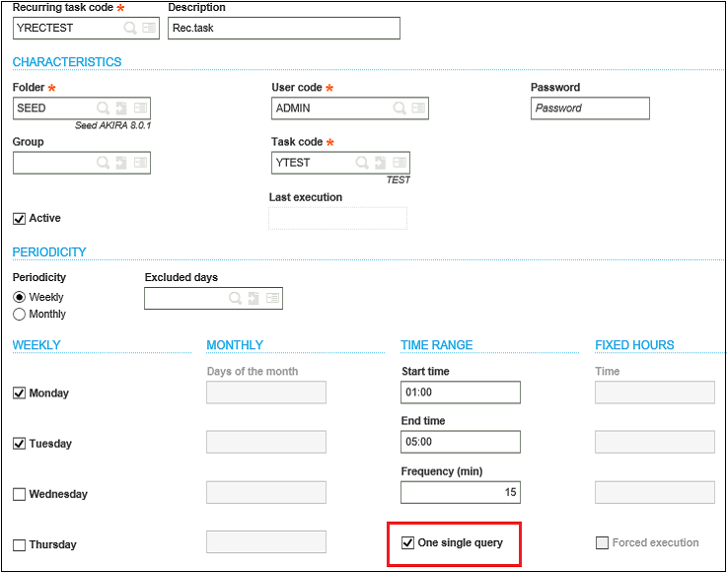Screen dimensions: 728x573
Task: Click the User code magnifier icon
Action: [400, 108]
